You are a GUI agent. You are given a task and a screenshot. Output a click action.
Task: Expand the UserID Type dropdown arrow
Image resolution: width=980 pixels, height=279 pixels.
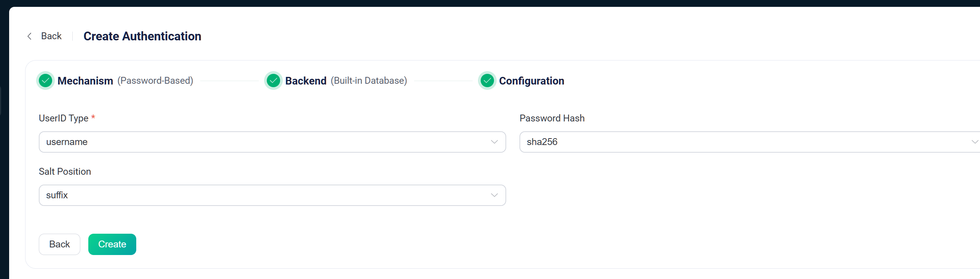[494, 142]
